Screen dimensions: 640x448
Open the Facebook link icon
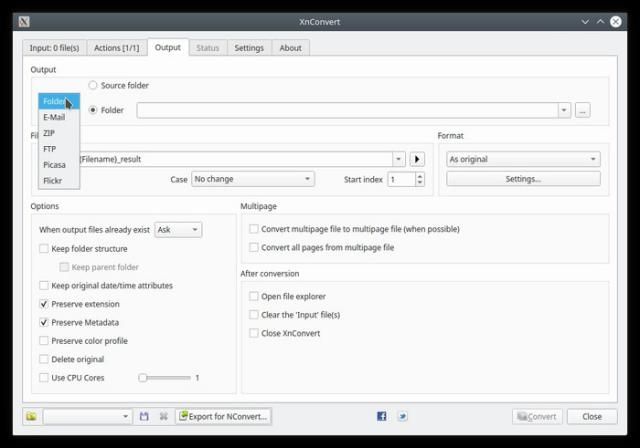coord(382,416)
